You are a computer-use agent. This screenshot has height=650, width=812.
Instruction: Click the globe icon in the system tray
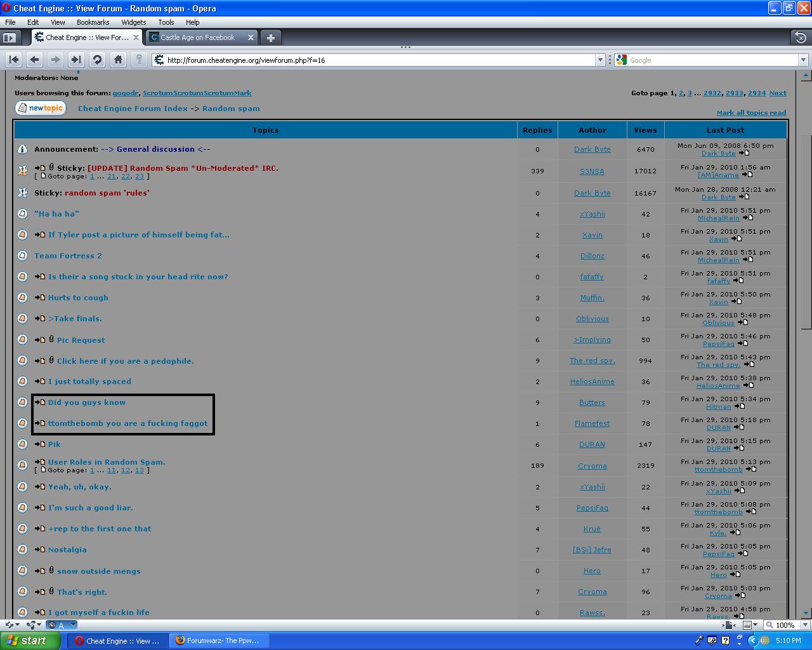[x=765, y=640]
